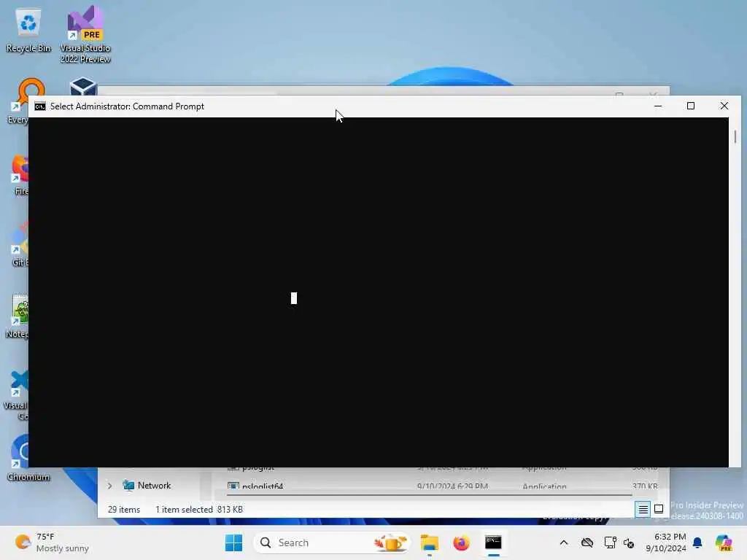Open Visual Studio 2022 Preview shortcut
This screenshot has width=747, height=560.
pyautogui.click(x=85, y=34)
